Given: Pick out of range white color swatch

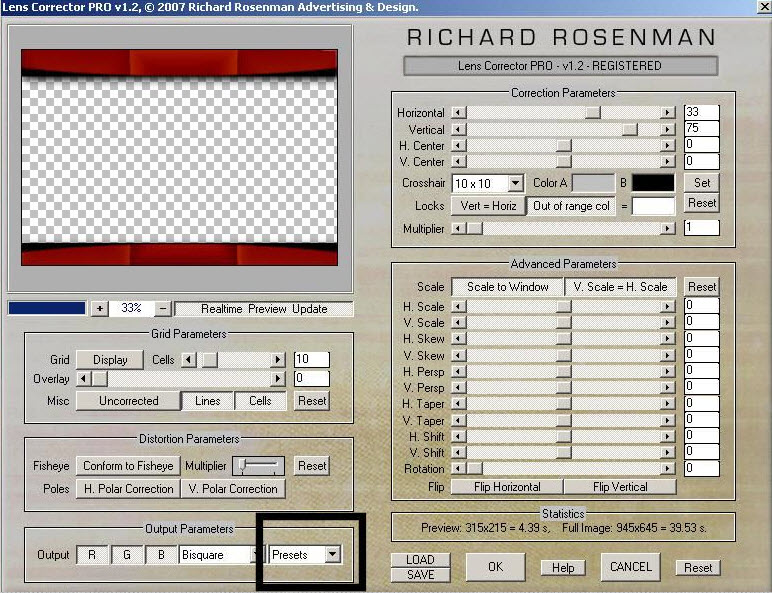Looking at the screenshot, I should tap(653, 206).
